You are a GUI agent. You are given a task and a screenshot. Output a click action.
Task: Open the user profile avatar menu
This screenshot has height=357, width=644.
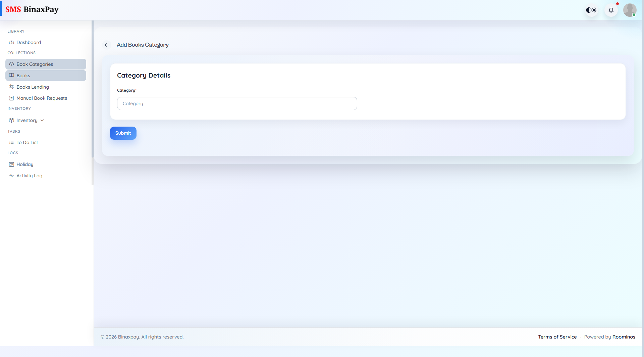(x=630, y=10)
